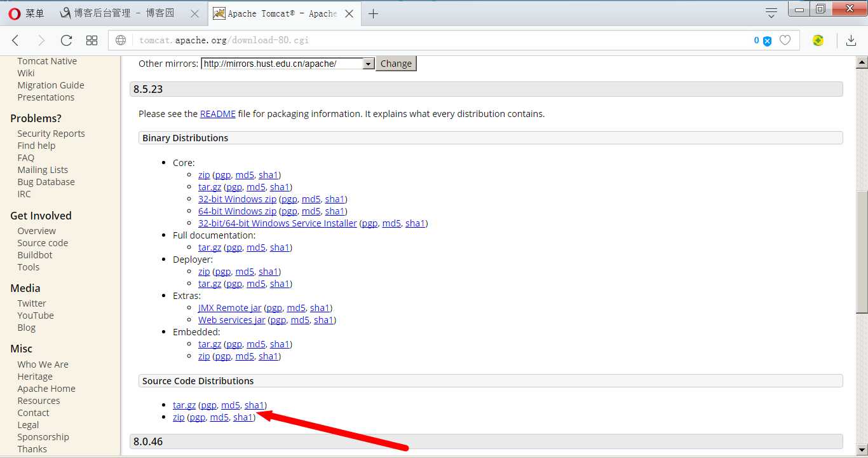Open md5 link for 64-bit Windows zip
Screen dimensions: 868x458
tap(311, 211)
